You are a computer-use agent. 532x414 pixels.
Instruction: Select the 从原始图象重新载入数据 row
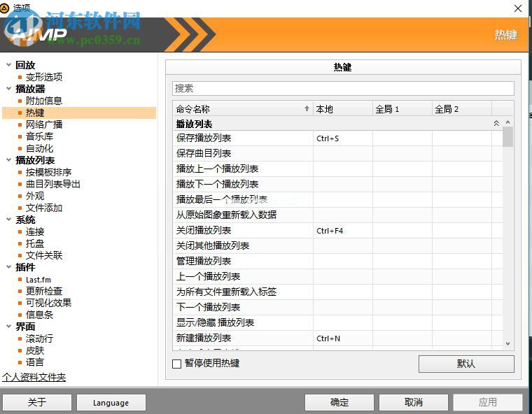point(337,215)
